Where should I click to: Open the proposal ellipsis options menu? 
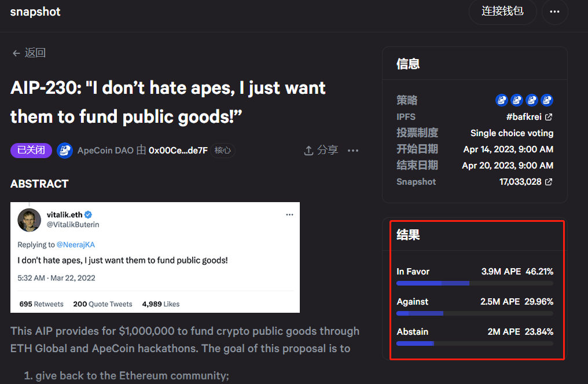pos(353,150)
